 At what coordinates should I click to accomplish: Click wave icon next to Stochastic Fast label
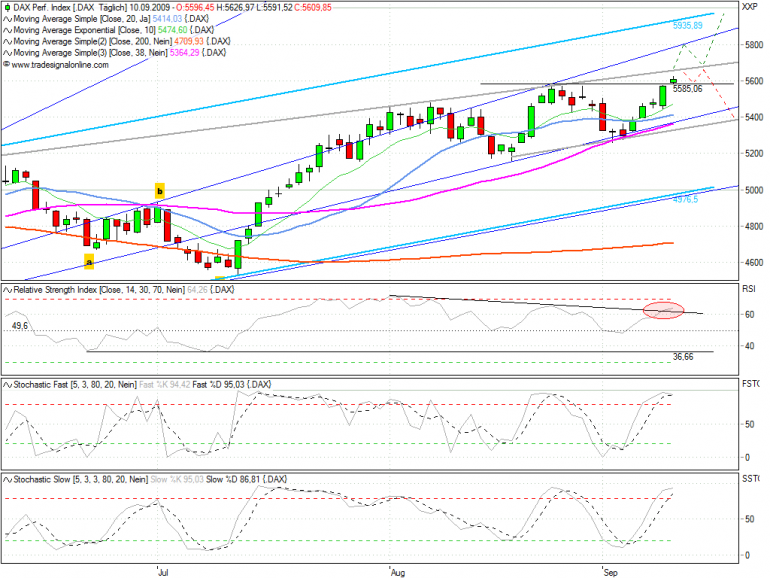click(x=7, y=385)
